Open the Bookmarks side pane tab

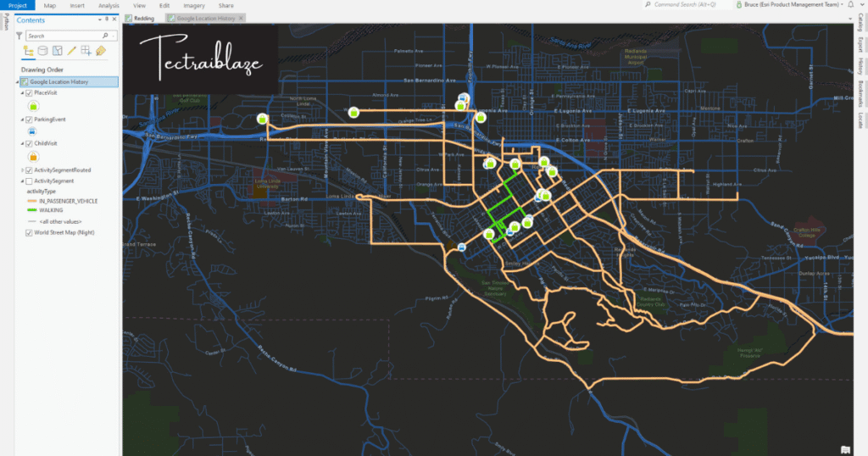[861, 94]
